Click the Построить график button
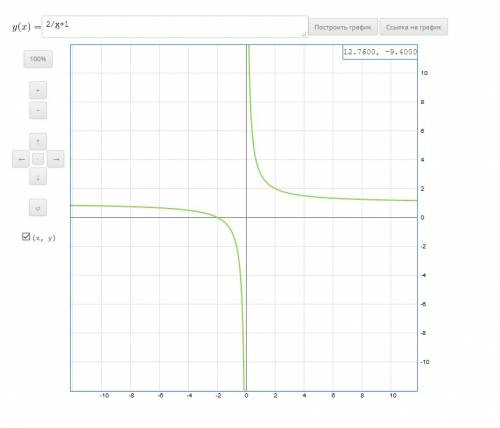 (x=343, y=27)
